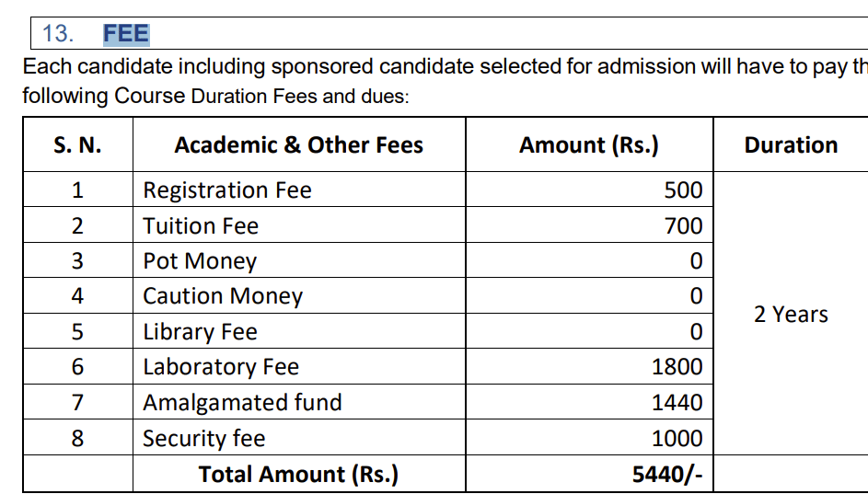The width and height of the screenshot is (868, 494).
Task: Click the 500 registration fee amount
Action: click(x=683, y=190)
